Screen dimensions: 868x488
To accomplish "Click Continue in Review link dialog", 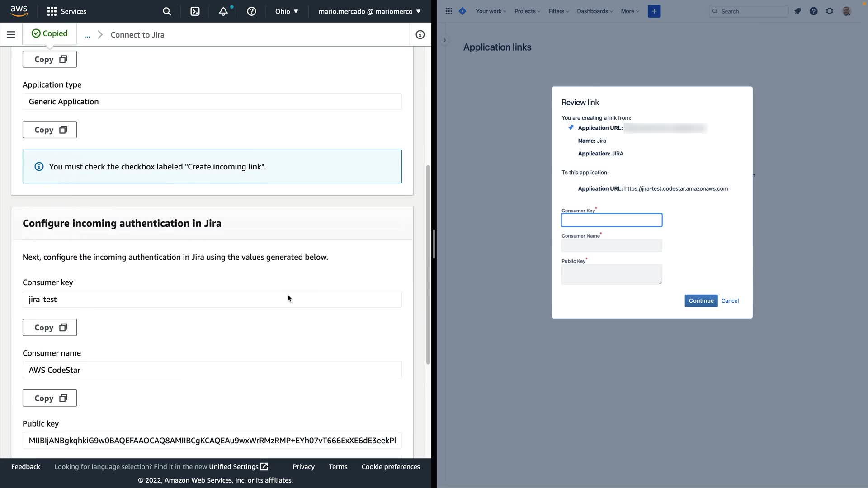I will [701, 301].
